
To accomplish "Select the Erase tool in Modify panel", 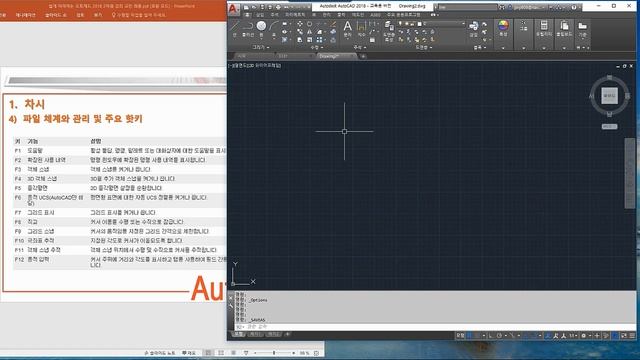I will click(333, 24).
